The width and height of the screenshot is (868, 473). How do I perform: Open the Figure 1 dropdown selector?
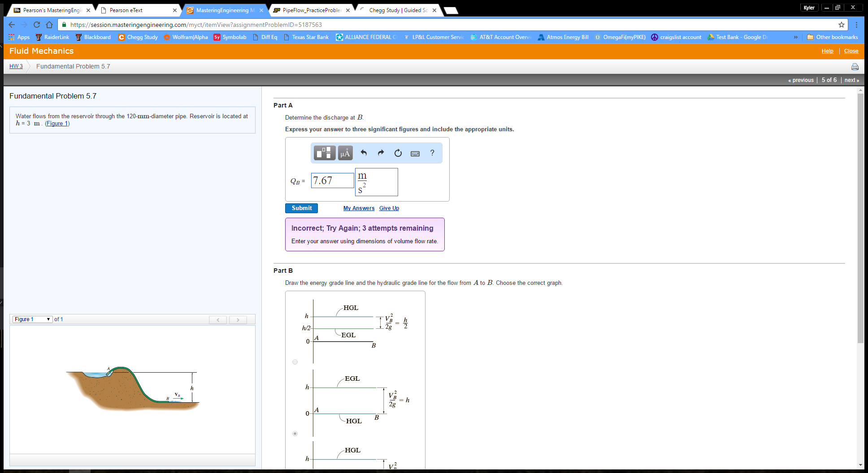tap(32, 319)
